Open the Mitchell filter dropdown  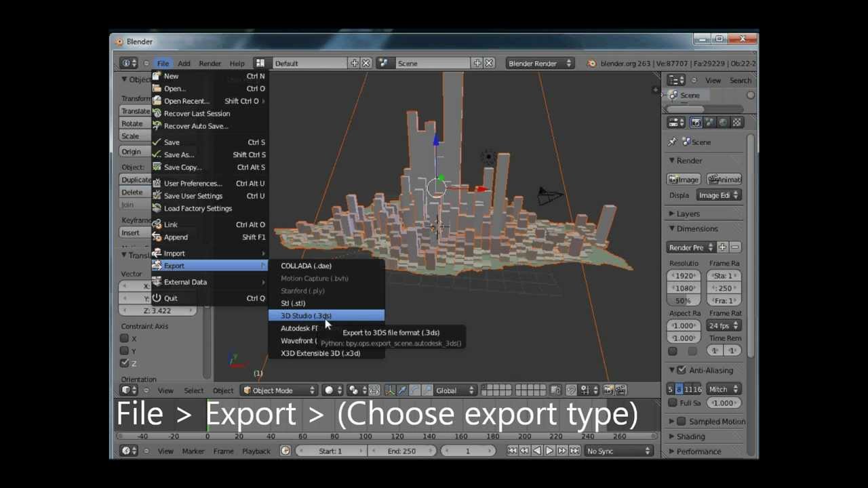coord(724,389)
